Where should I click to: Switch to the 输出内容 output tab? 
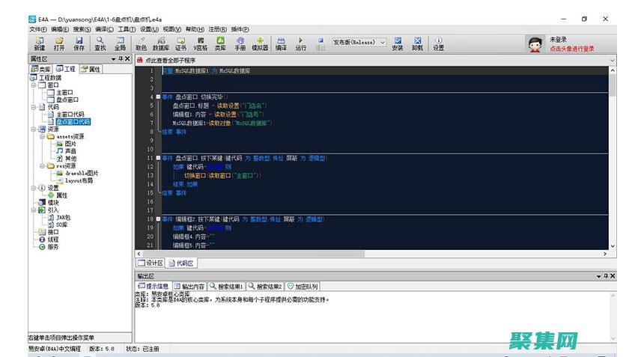189,286
